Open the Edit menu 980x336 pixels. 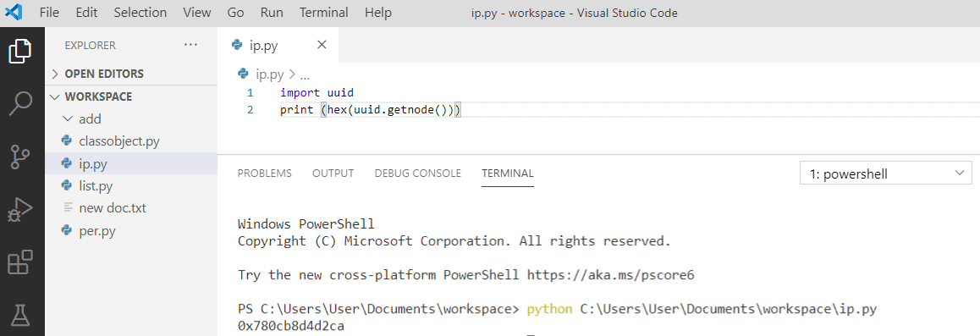pyautogui.click(x=86, y=13)
